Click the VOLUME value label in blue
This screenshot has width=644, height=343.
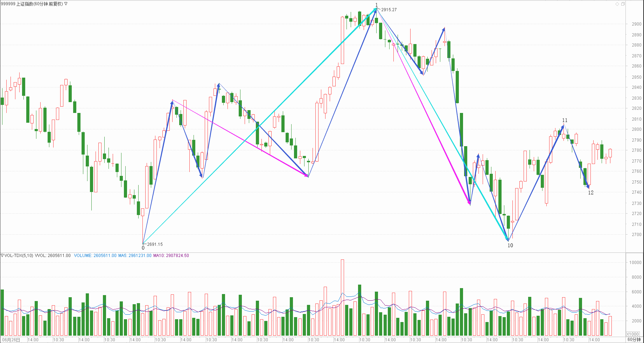tap(95, 256)
